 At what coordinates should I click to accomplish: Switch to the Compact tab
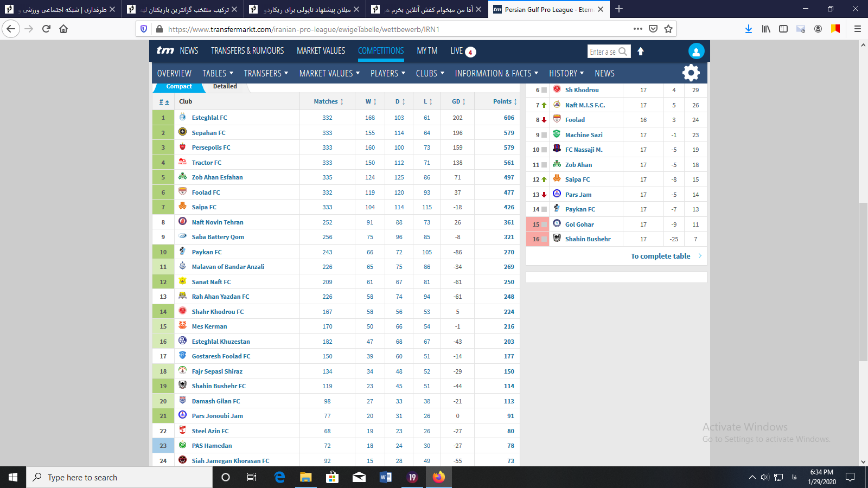[x=179, y=86]
